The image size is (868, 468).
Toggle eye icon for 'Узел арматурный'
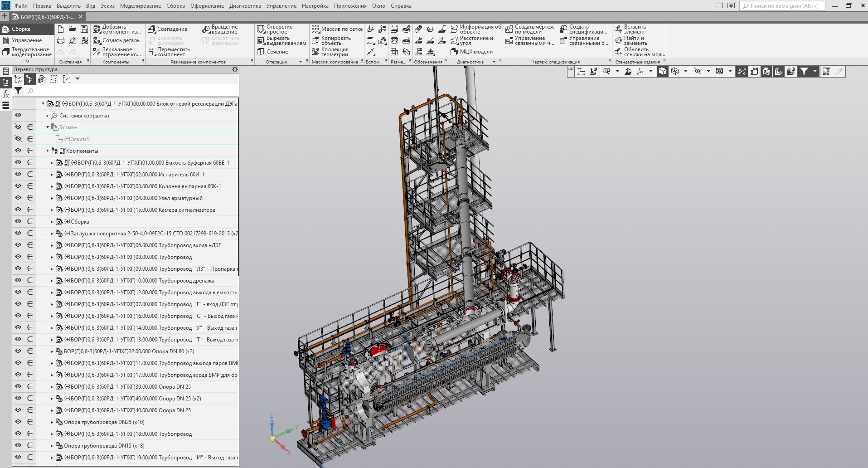pyautogui.click(x=18, y=198)
